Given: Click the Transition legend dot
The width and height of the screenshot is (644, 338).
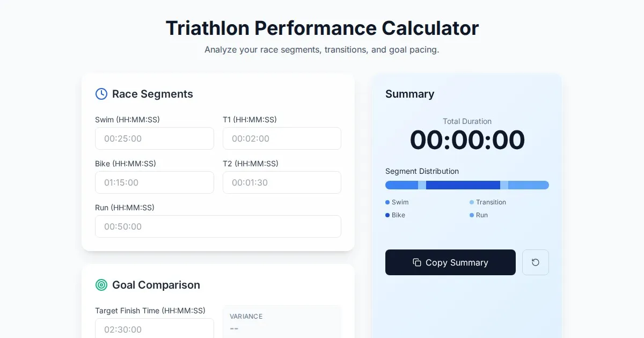Looking at the screenshot, I should [472, 202].
